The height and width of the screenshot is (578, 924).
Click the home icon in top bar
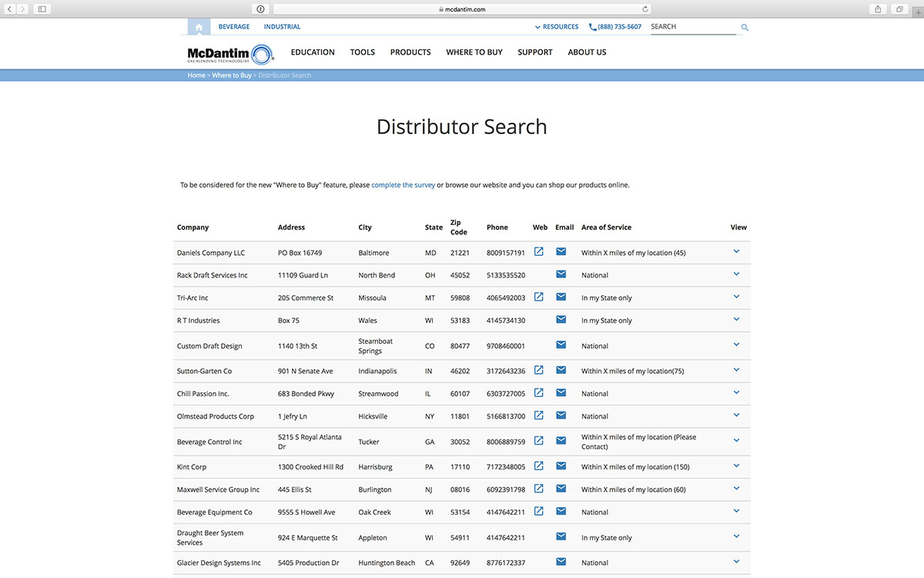coord(199,27)
